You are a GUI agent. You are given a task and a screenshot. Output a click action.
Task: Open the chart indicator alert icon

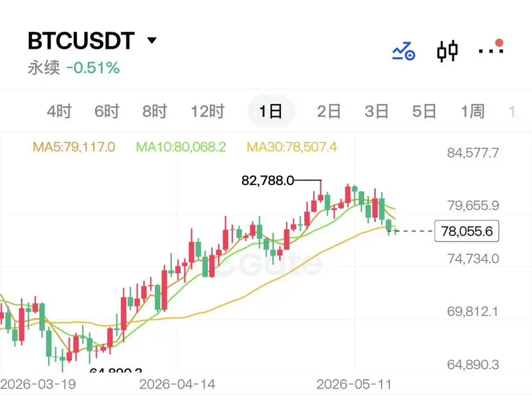point(404,51)
